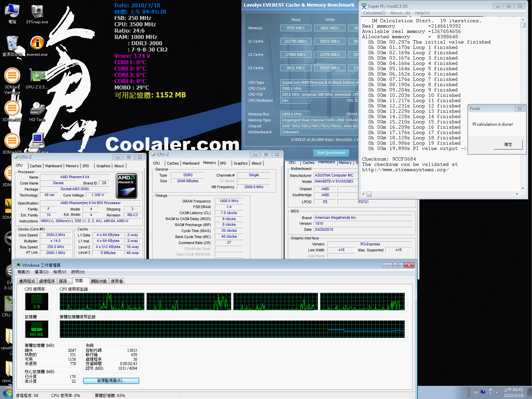Click the CAS# Latency value 7.0 clocks

point(229,213)
